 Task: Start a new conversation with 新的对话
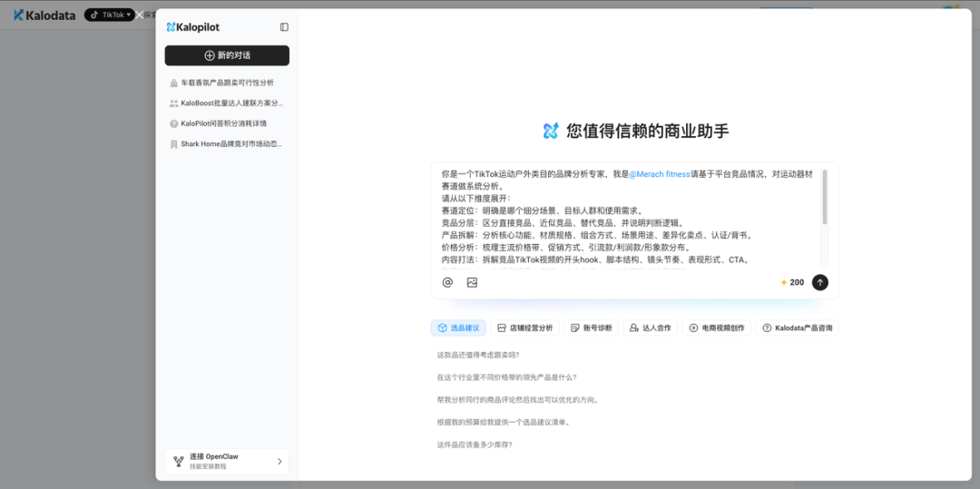pos(227,55)
